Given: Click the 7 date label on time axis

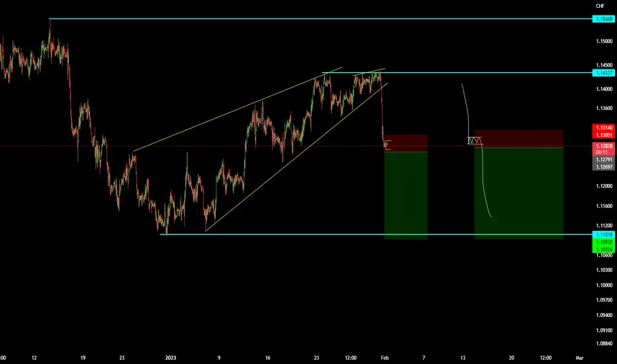Looking at the screenshot, I should pos(424,358).
